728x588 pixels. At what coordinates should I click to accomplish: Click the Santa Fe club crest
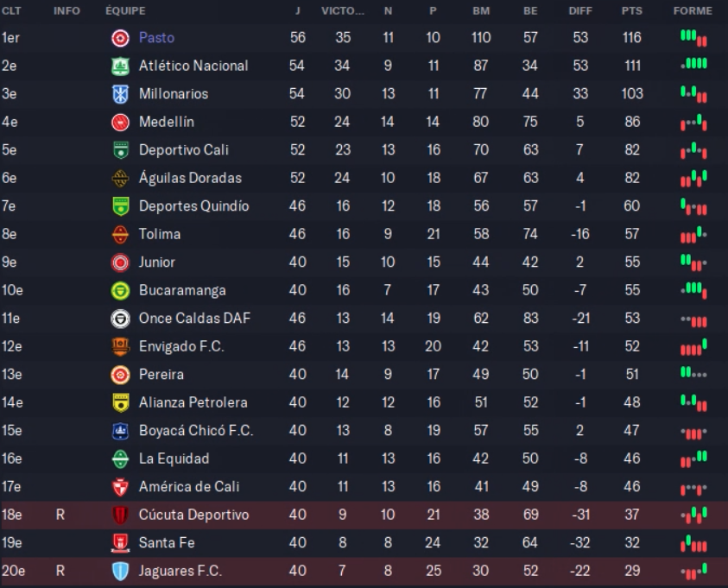click(120, 543)
